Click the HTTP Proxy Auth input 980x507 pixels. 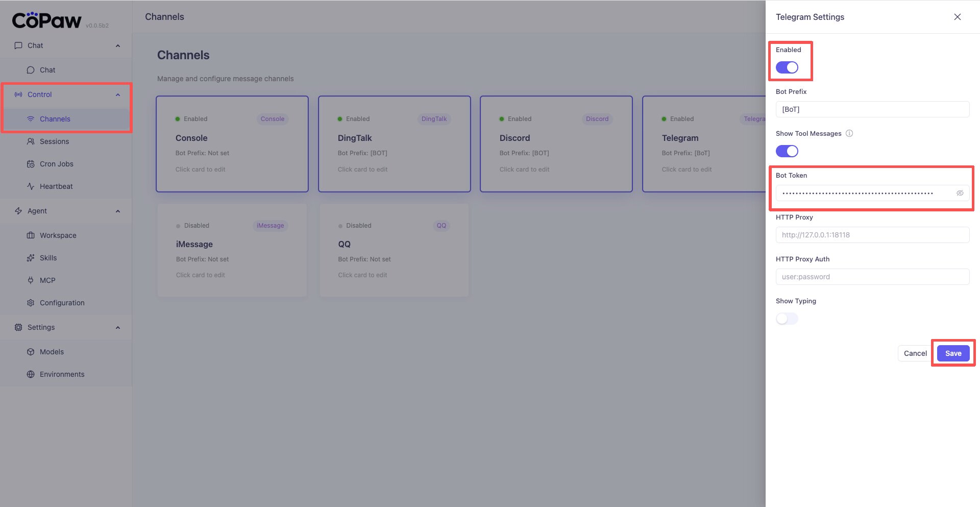tap(872, 277)
